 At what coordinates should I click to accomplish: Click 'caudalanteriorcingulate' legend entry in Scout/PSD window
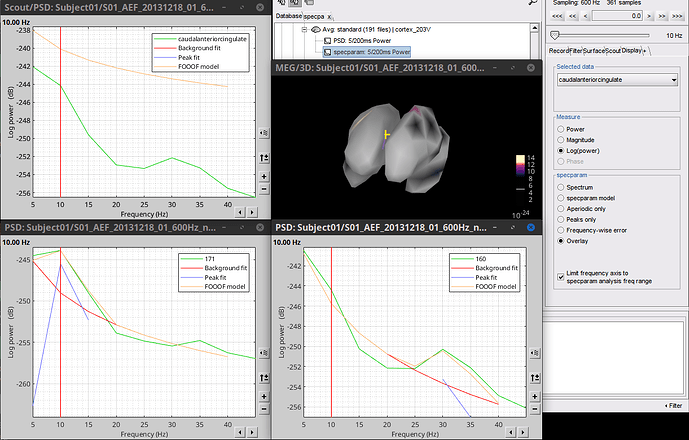click(212, 39)
